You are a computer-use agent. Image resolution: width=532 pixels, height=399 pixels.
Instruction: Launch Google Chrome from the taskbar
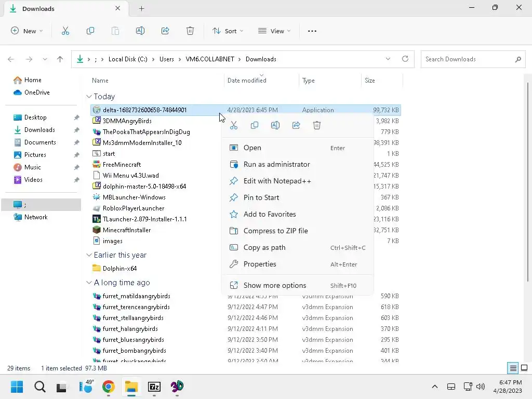[x=108, y=387]
